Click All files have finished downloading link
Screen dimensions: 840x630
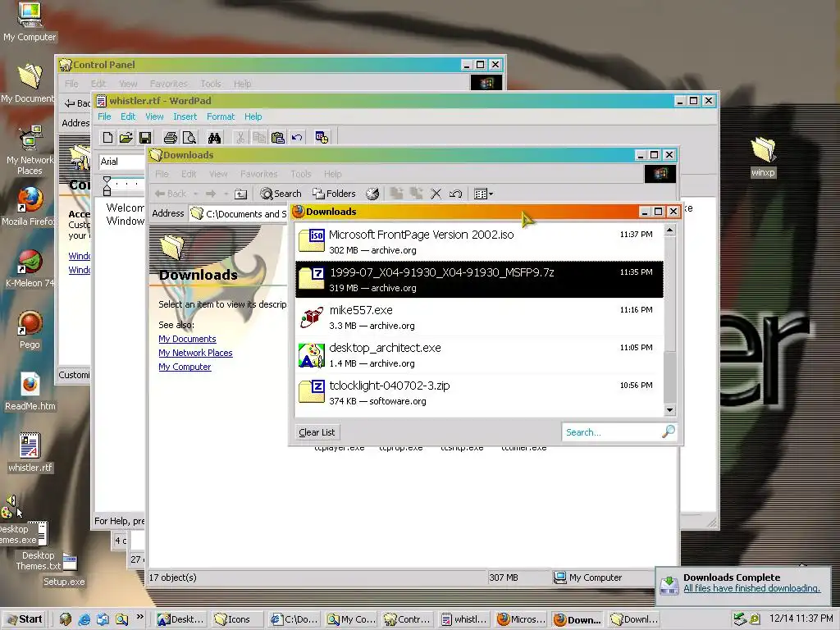751,588
